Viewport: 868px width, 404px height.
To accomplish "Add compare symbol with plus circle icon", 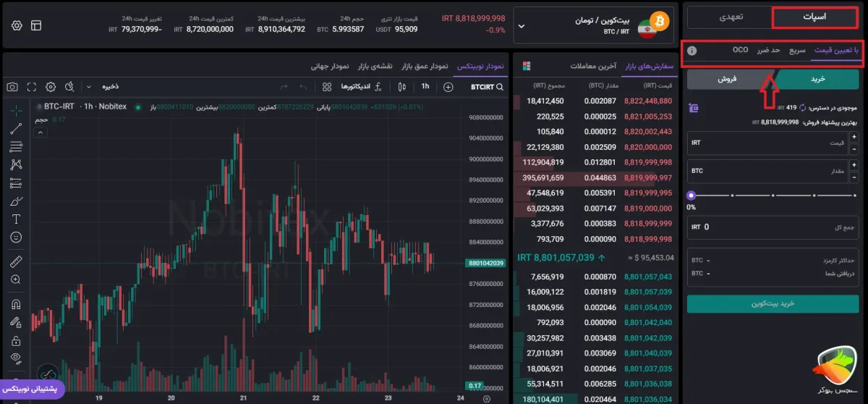I will click(x=448, y=87).
